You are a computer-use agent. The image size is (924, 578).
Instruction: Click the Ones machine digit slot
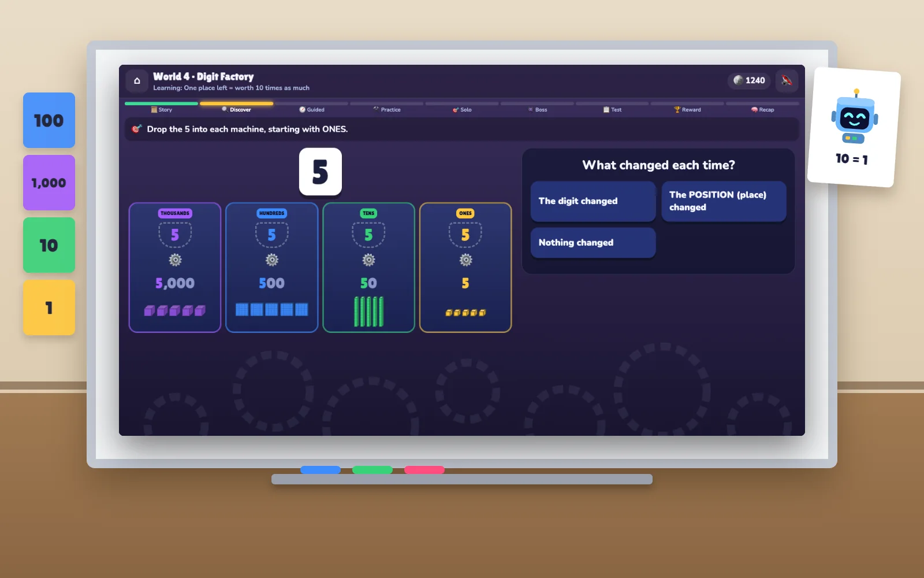(465, 235)
